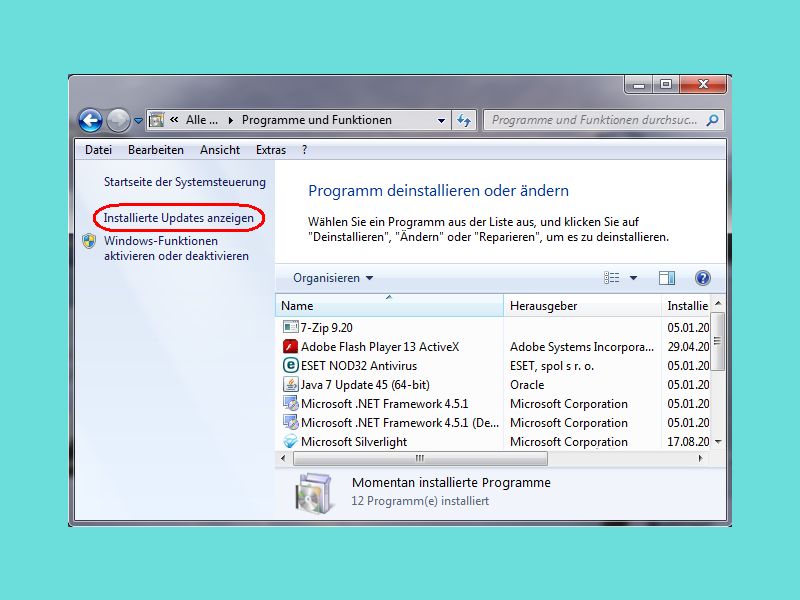Open help with the blue question mark
This screenshot has width=800, height=600.
(x=703, y=278)
